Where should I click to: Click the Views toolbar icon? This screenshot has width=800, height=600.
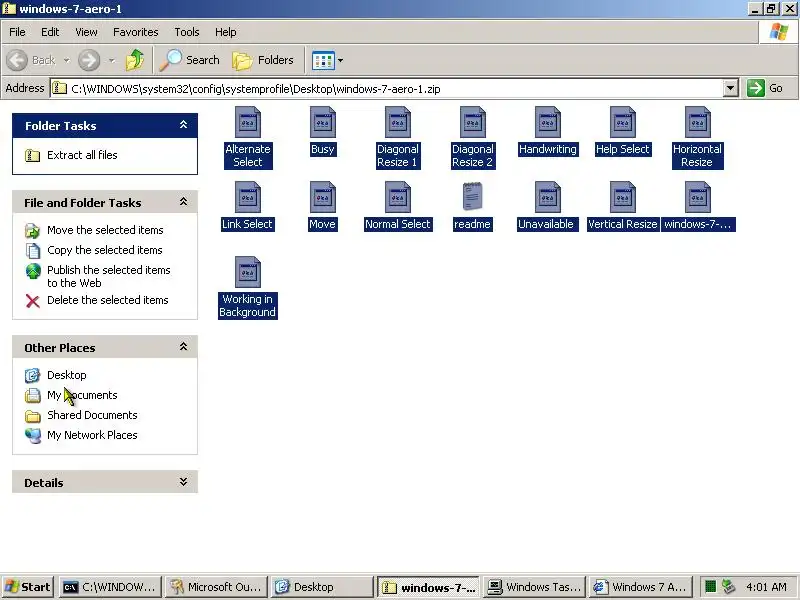323,61
